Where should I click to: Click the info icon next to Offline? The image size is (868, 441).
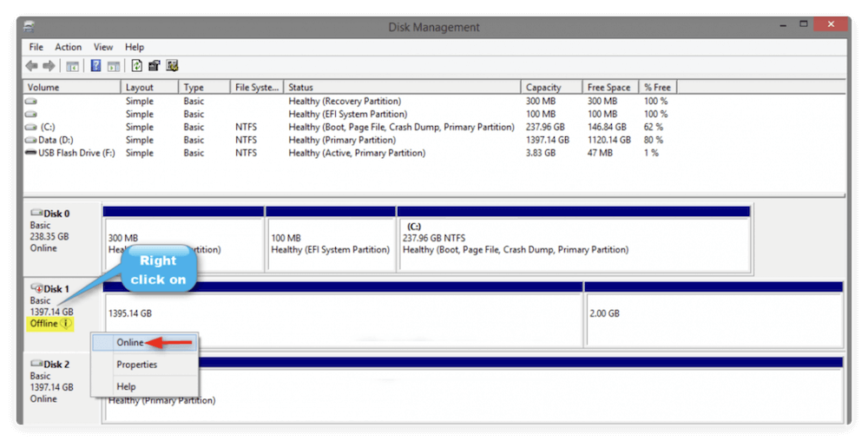66,323
